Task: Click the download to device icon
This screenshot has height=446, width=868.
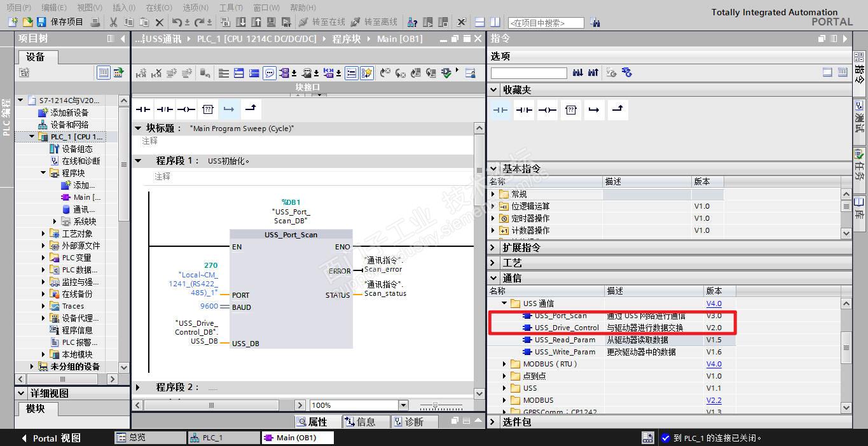Action: [241, 22]
